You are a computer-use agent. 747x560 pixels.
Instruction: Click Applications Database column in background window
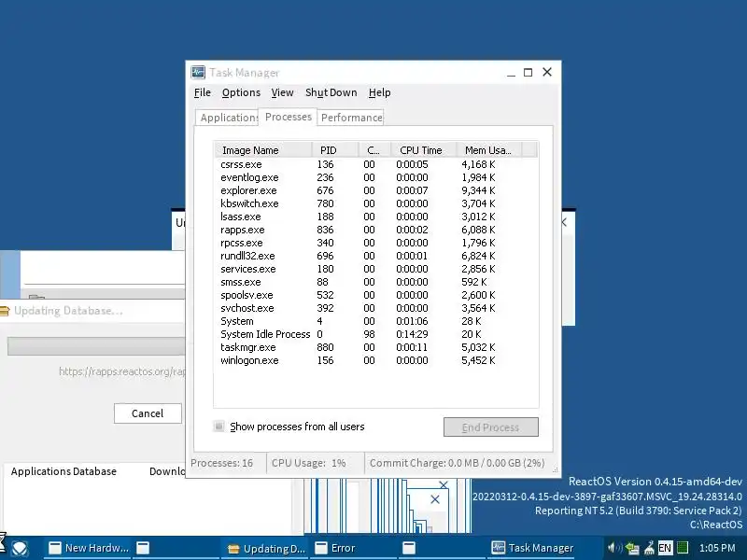coord(63,471)
